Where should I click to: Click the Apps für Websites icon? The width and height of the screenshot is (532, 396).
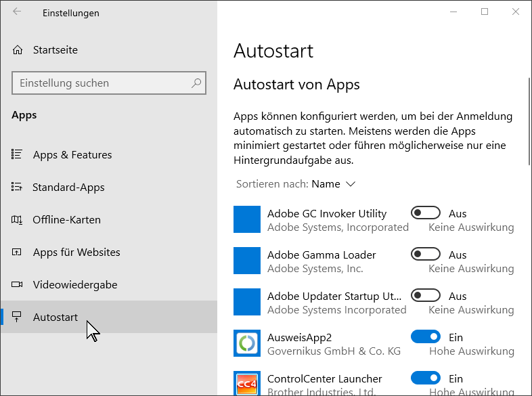pyautogui.click(x=17, y=252)
